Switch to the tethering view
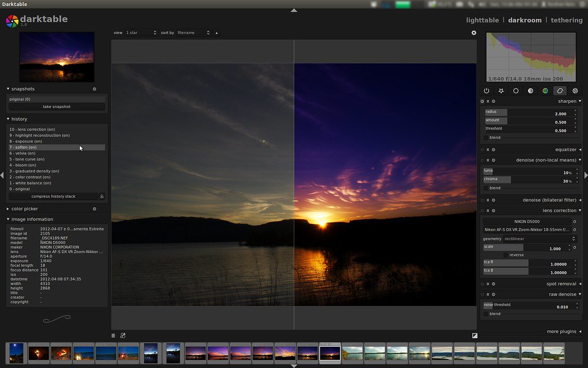This screenshot has width=588, height=368. (x=566, y=20)
